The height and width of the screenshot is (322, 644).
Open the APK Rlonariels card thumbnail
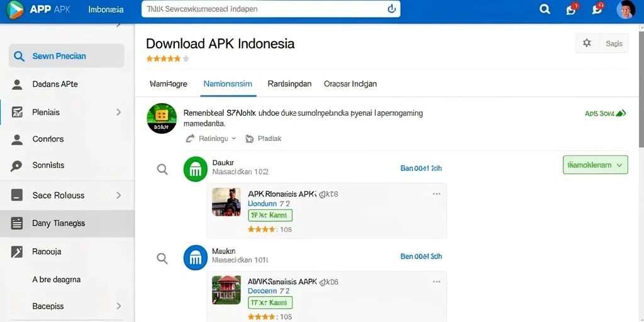pyautogui.click(x=226, y=202)
